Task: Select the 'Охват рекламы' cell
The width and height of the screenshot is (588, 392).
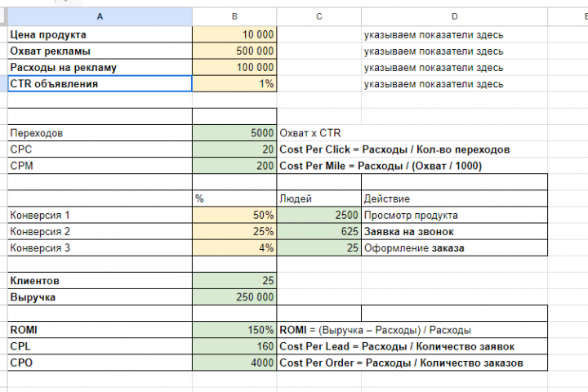Action: click(x=100, y=51)
